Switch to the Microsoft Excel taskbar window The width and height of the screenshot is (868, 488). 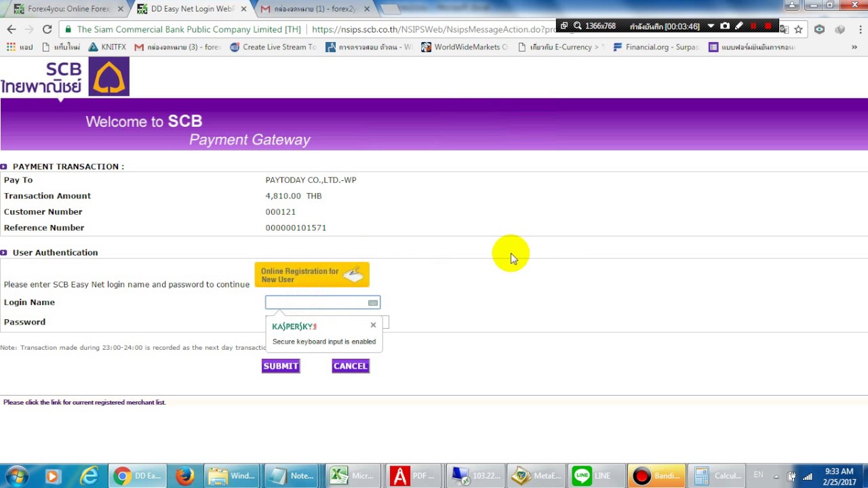tap(352, 476)
